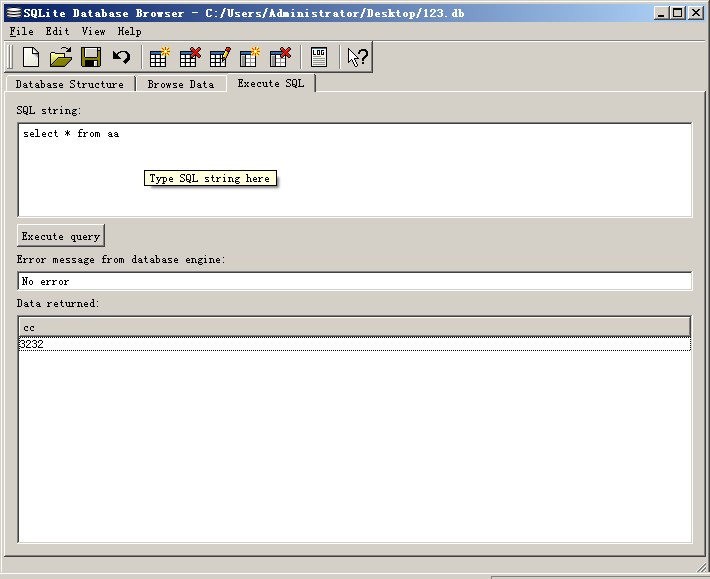Click the SQLite application icon in title bar
The width and height of the screenshot is (710, 579).
click(13, 13)
